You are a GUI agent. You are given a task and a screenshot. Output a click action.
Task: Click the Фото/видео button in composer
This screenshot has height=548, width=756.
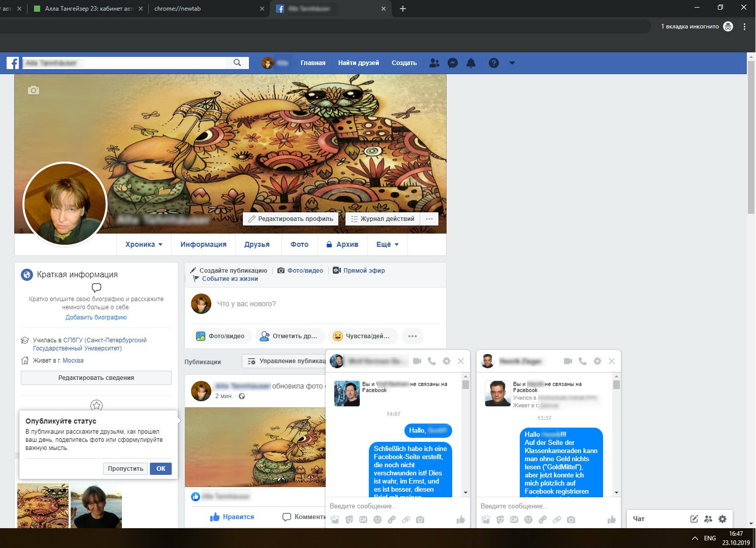[x=220, y=336]
